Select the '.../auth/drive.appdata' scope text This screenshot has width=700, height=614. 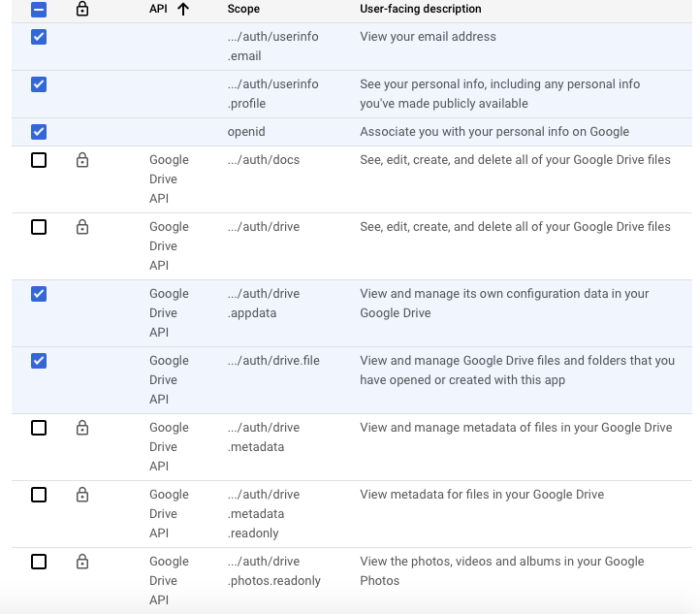[264, 304]
